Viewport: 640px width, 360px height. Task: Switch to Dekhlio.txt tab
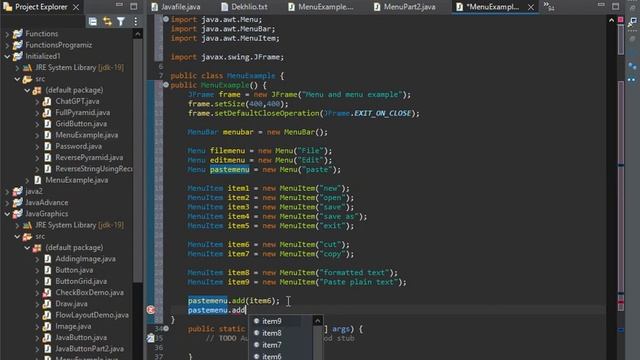pos(244,7)
